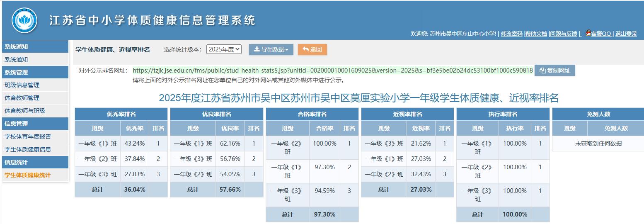Open 系统通知 item in sidebar
Screen dimensions: 644x224
pyautogui.click(x=35, y=59)
